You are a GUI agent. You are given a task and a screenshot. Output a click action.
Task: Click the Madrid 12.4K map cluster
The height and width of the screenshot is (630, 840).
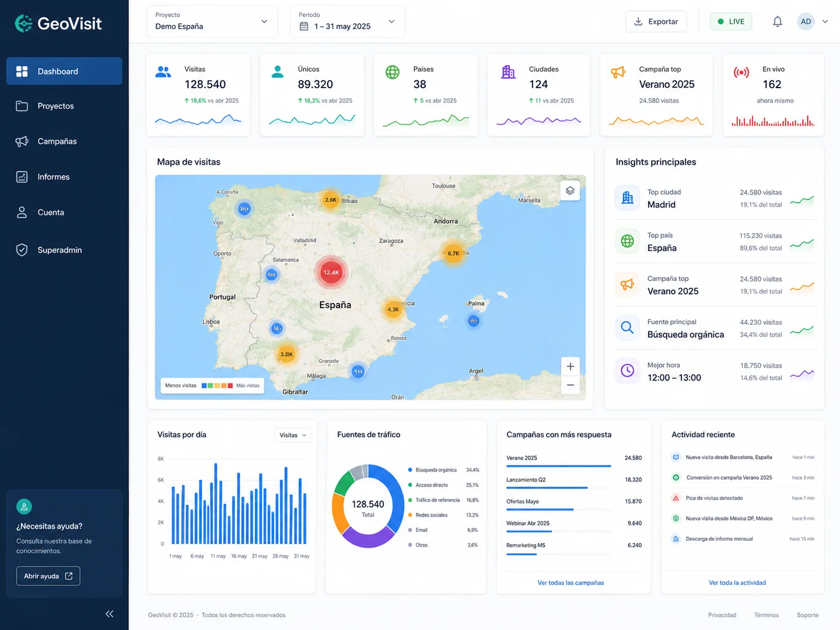pyautogui.click(x=331, y=272)
